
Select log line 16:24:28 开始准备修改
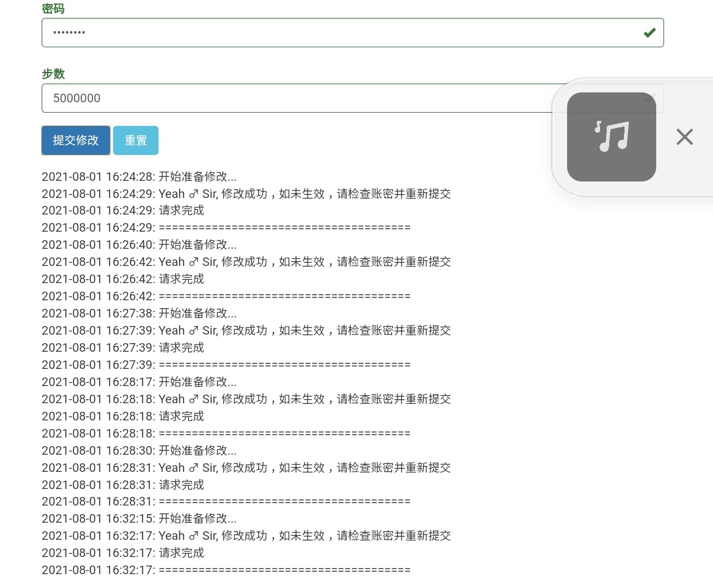click(139, 176)
